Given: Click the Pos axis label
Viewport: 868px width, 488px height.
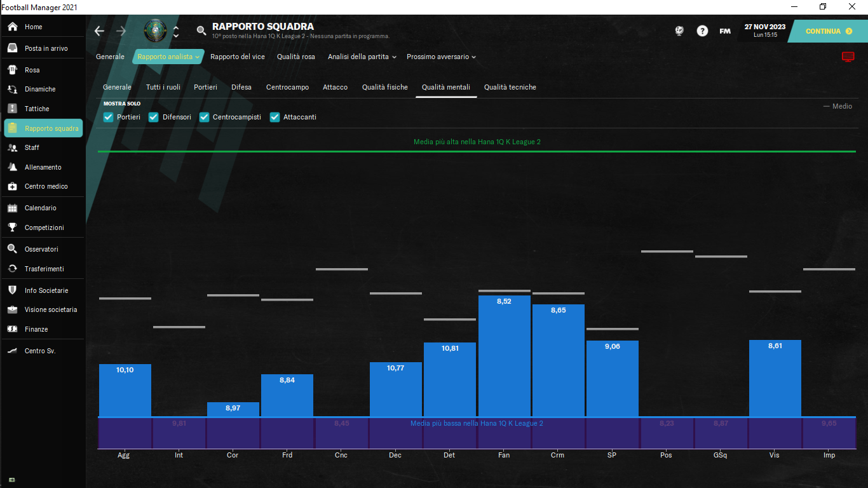Looking at the screenshot, I should (x=667, y=455).
